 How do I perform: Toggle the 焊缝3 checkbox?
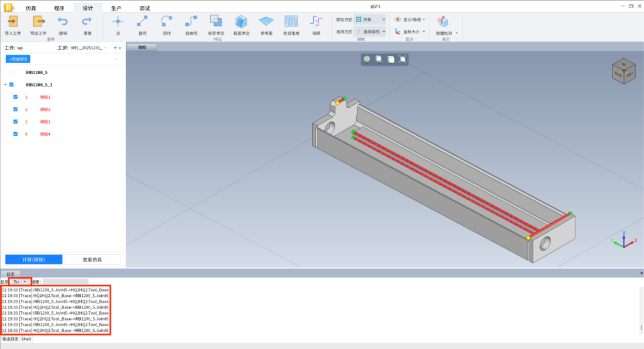(15, 121)
